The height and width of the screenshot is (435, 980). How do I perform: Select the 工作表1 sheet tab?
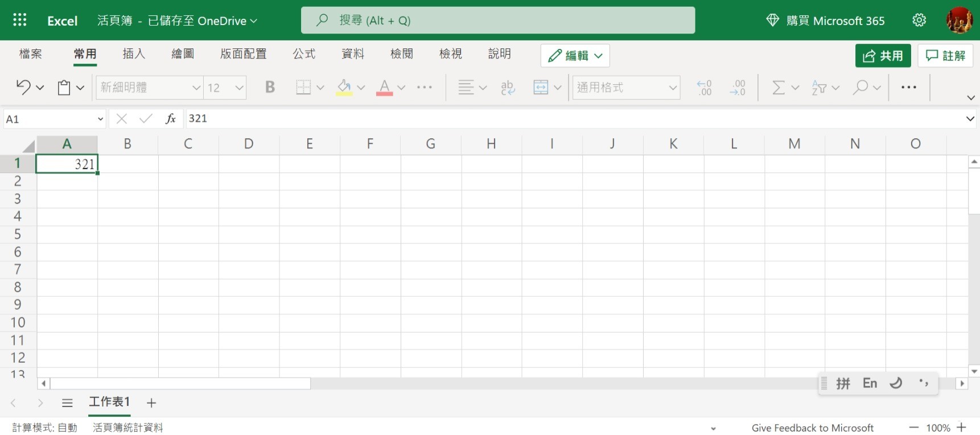pyautogui.click(x=109, y=402)
